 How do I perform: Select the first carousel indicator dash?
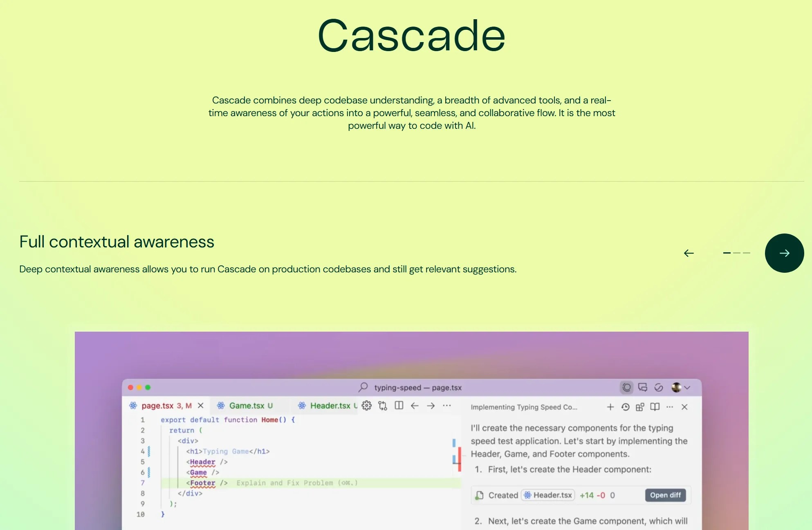tap(727, 253)
